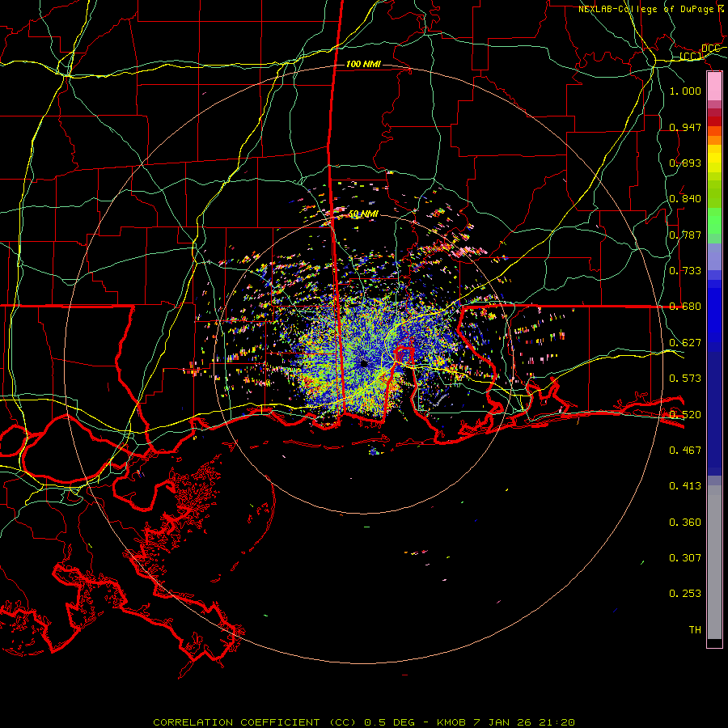
Task: Pick the pink swatch at the top of the color bar
Action: pyautogui.click(x=714, y=87)
